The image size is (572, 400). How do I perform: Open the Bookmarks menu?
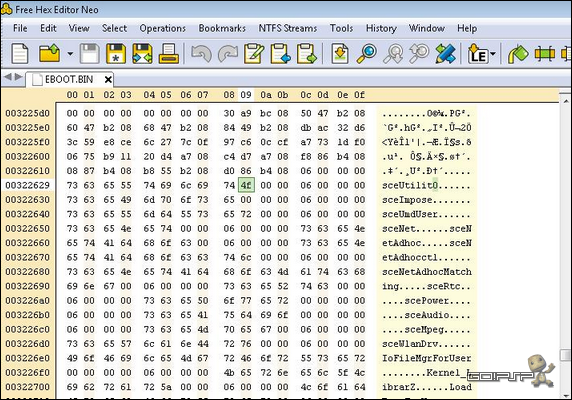[222, 28]
